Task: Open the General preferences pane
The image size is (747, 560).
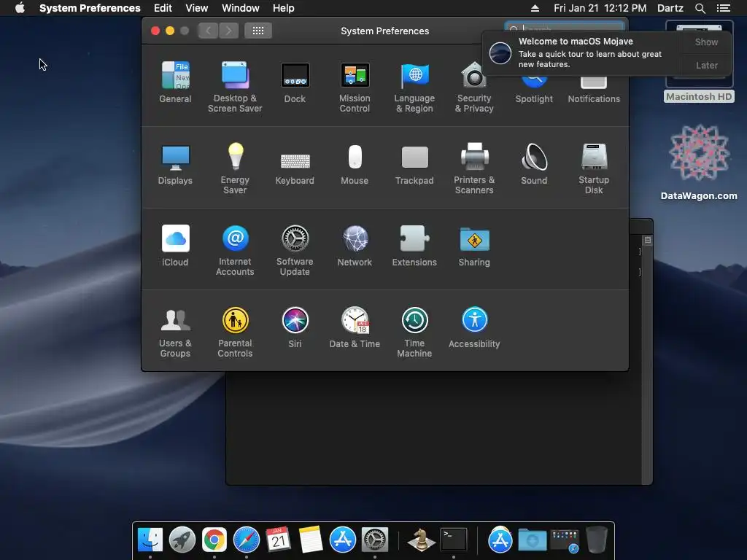Action: pyautogui.click(x=175, y=82)
